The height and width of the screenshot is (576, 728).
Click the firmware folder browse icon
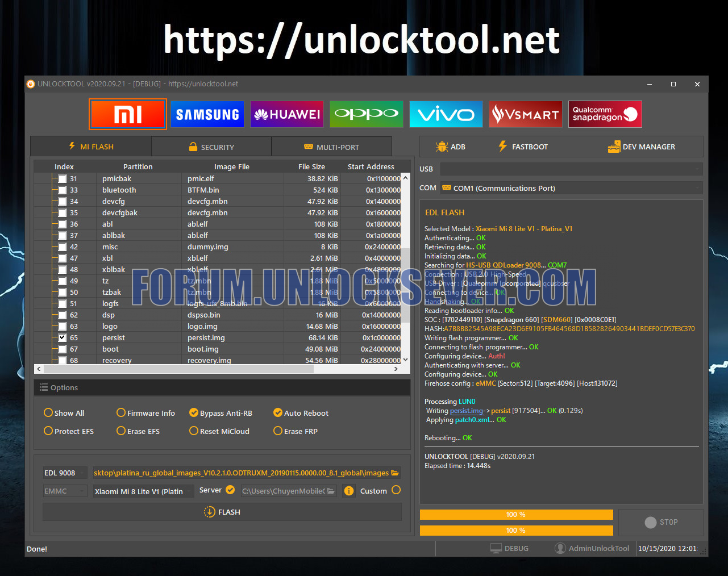pos(396,473)
